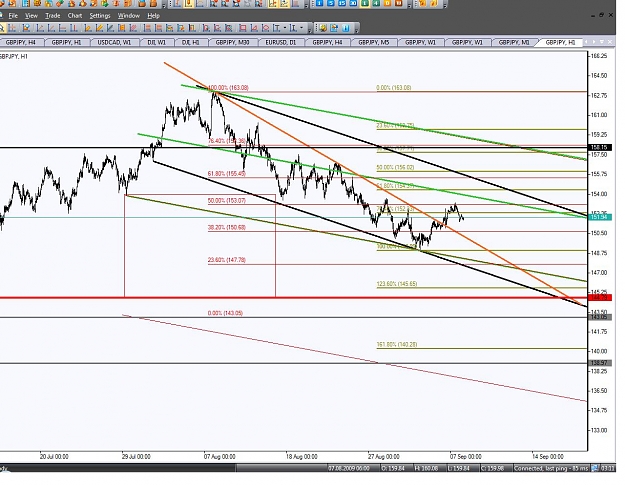Click the connection status icon in status bar

coord(595,468)
